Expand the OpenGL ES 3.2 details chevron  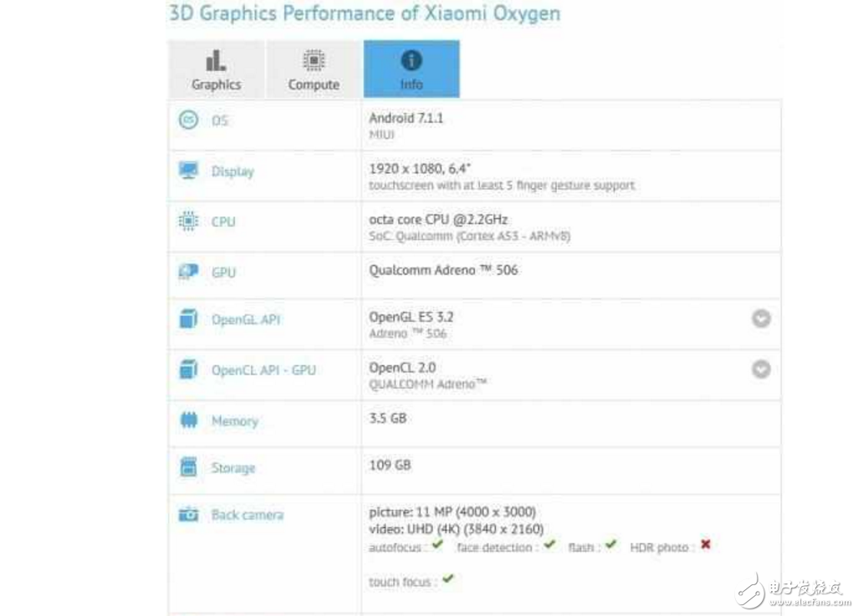[760, 318]
